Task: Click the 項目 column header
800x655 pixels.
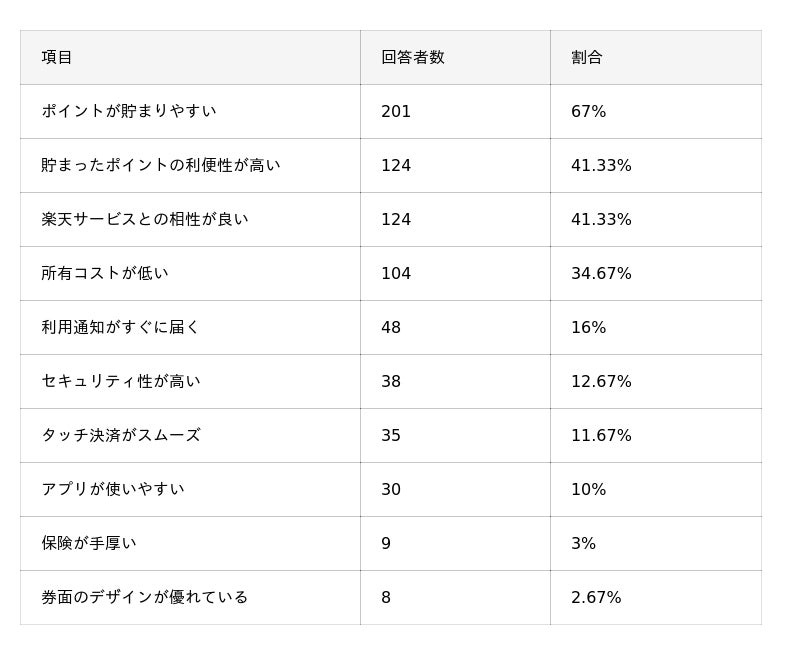Action: (57, 58)
